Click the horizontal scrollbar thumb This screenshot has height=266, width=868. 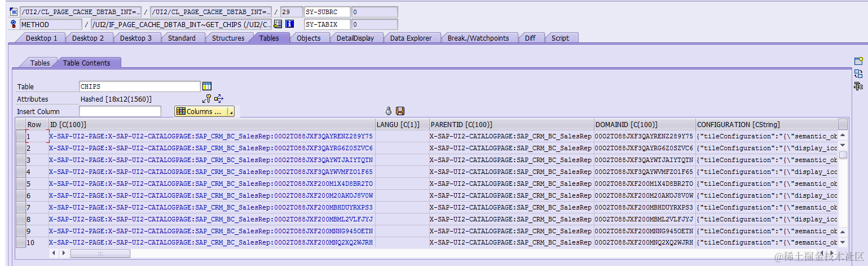(99, 254)
